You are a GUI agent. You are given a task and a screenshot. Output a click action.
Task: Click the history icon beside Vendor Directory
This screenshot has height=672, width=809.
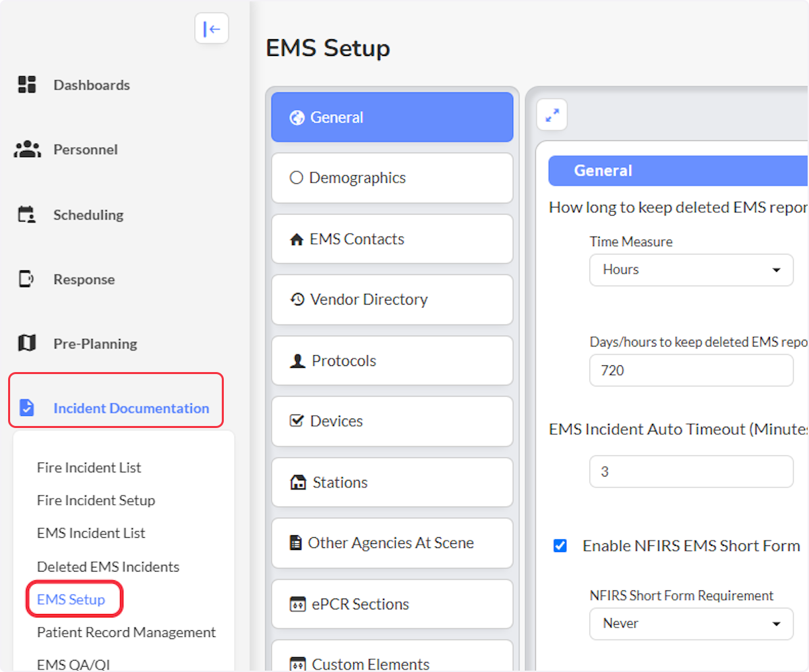click(x=297, y=299)
